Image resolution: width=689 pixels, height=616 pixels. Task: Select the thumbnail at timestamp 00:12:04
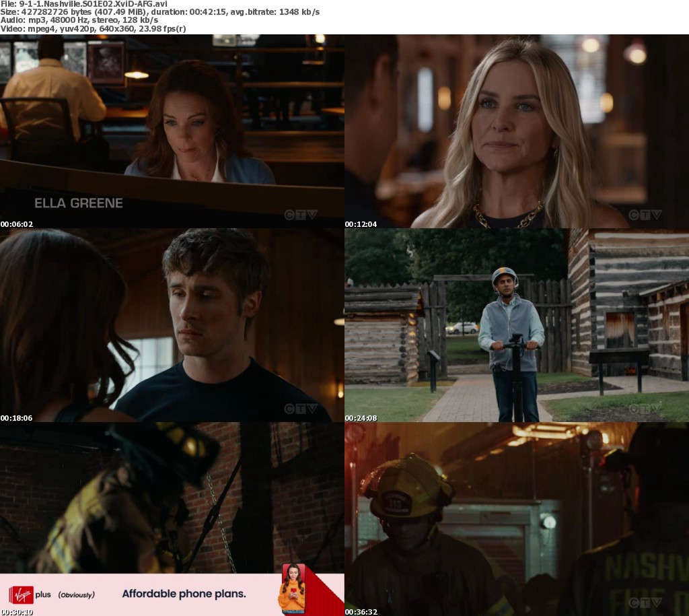tap(517, 131)
